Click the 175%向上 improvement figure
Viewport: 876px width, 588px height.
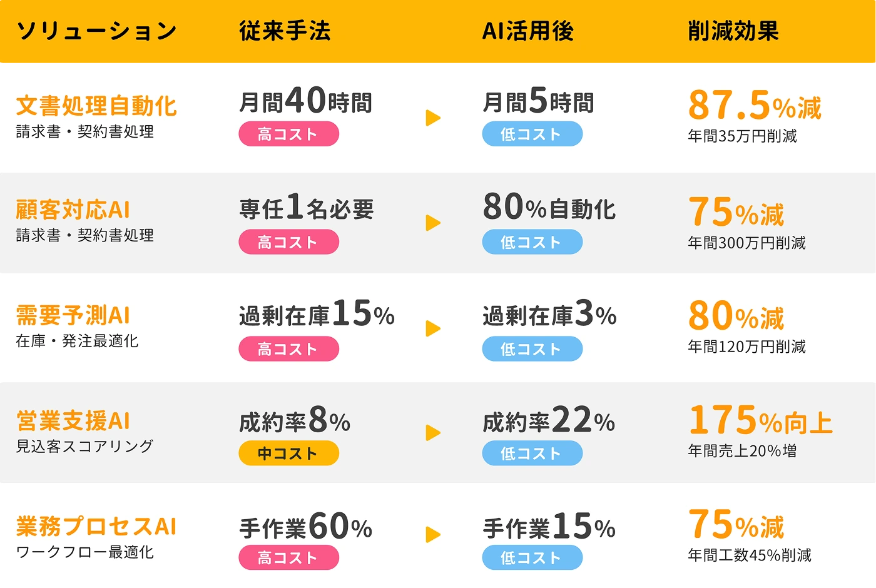point(760,420)
